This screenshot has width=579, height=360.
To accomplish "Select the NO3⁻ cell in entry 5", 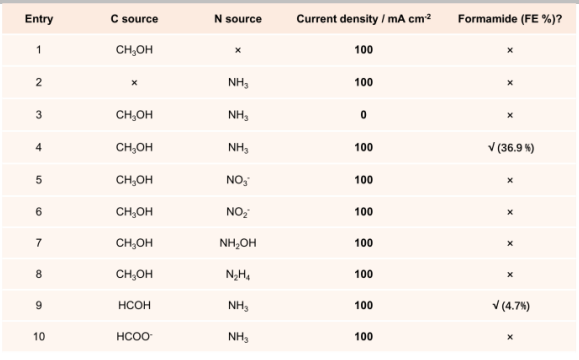I will pyautogui.click(x=238, y=180).
